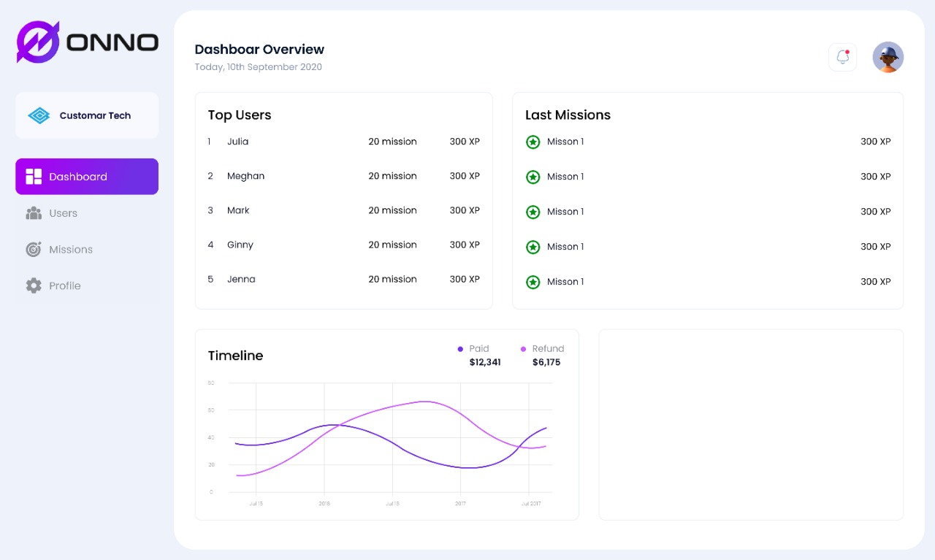This screenshot has height=560, width=935.
Task: Click the Timeline heading
Action: [x=235, y=356]
